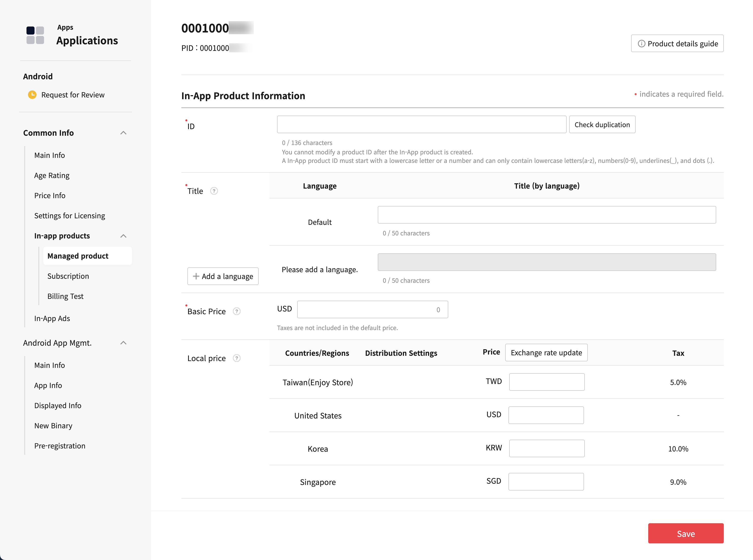Click the Basic Price help icon
Viewport: 753px width, 560px height.
pyautogui.click(x=237, y=311)
